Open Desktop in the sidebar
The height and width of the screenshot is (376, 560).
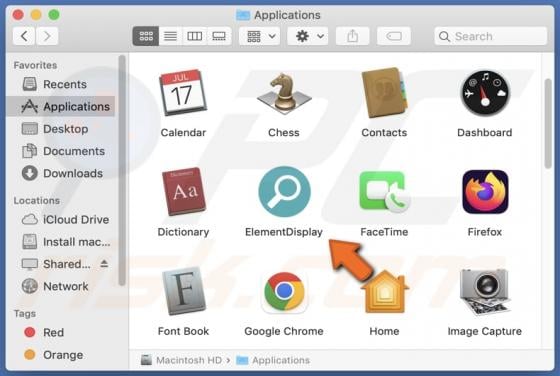tap(61, 129)
